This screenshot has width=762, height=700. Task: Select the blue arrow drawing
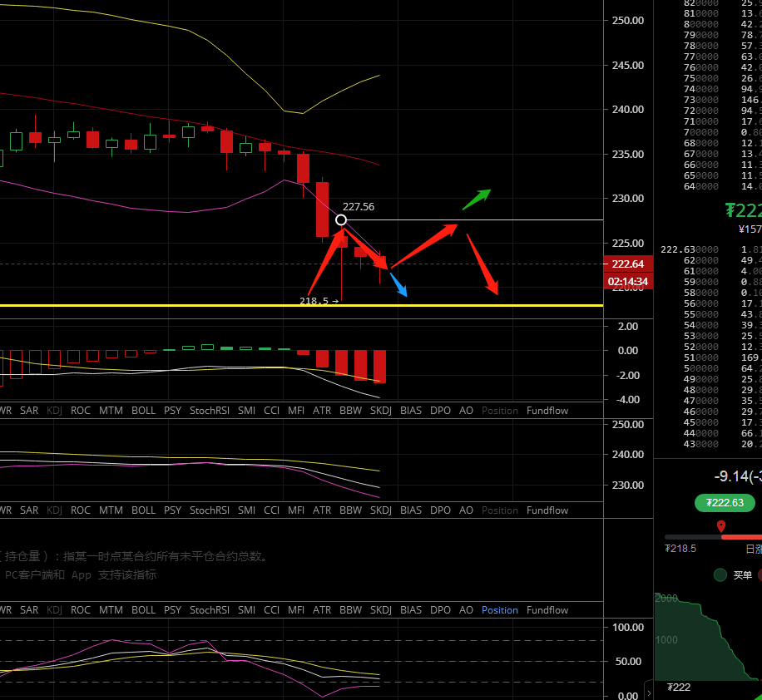point(398,284)
